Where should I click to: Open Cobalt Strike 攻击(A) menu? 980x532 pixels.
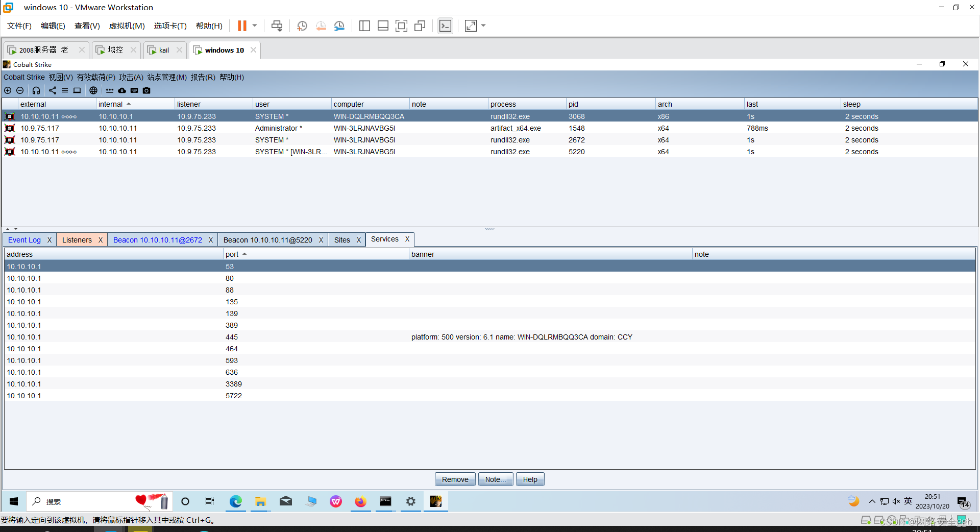tap(131, 77)
